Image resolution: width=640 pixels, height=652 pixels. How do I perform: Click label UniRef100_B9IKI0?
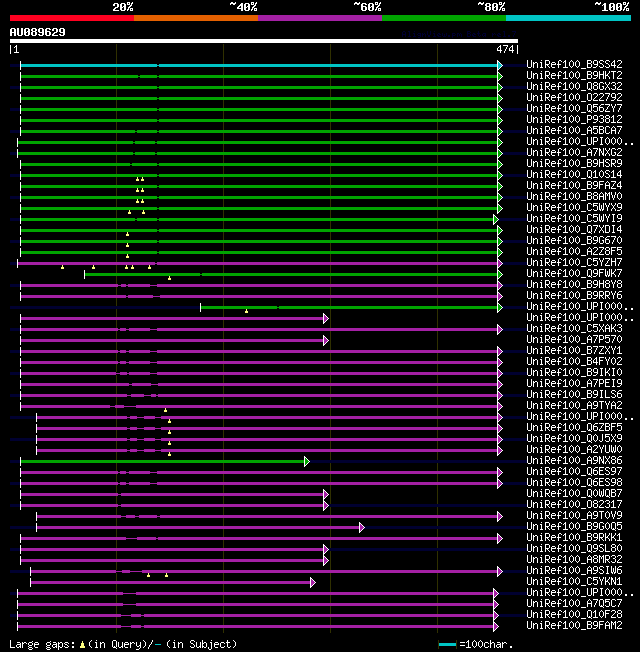[x=574, y=373]
